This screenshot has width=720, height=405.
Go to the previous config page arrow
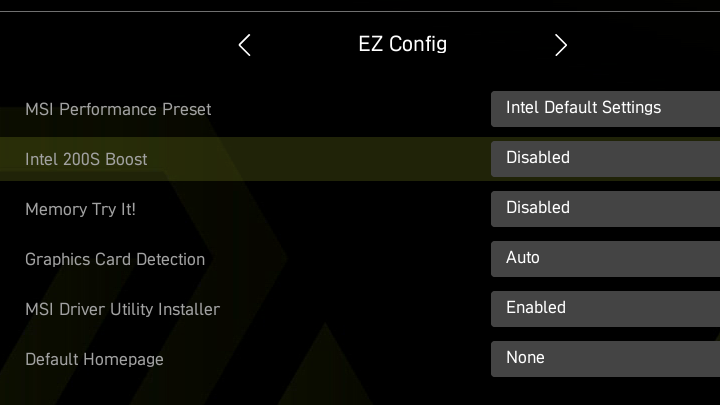click(x=245, y=45)
